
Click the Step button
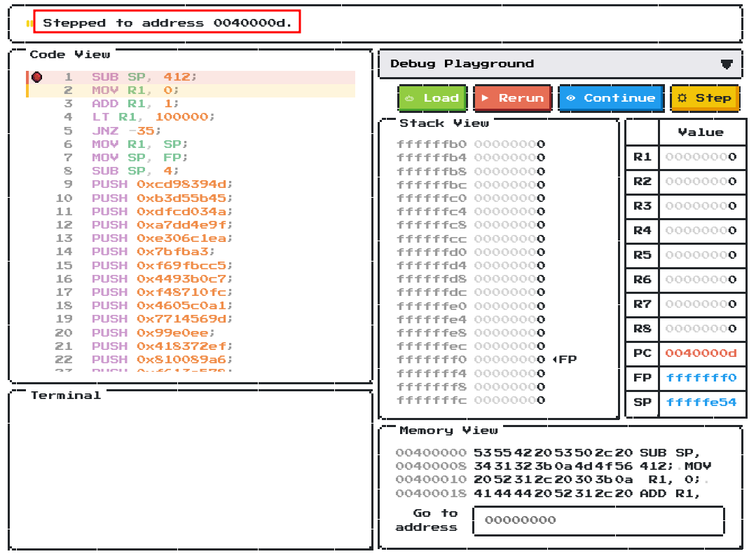click(x=705, y=98)
